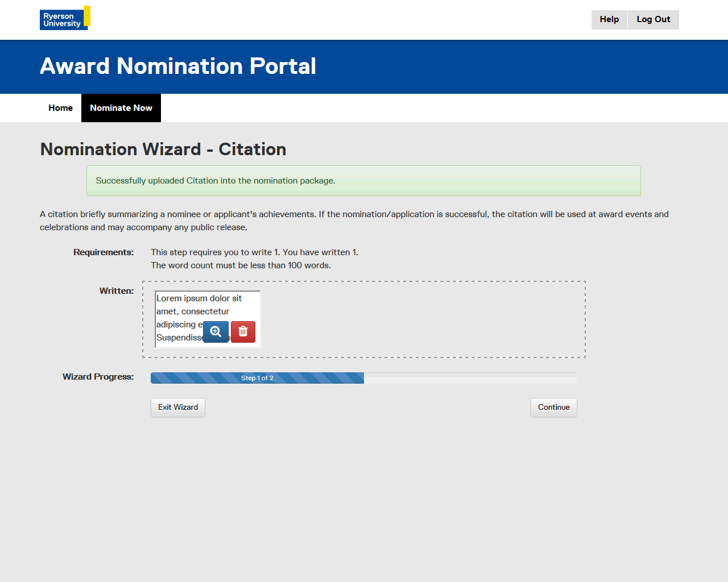Click the Step 1 of 2 progress bar

[x=257, y=378]
